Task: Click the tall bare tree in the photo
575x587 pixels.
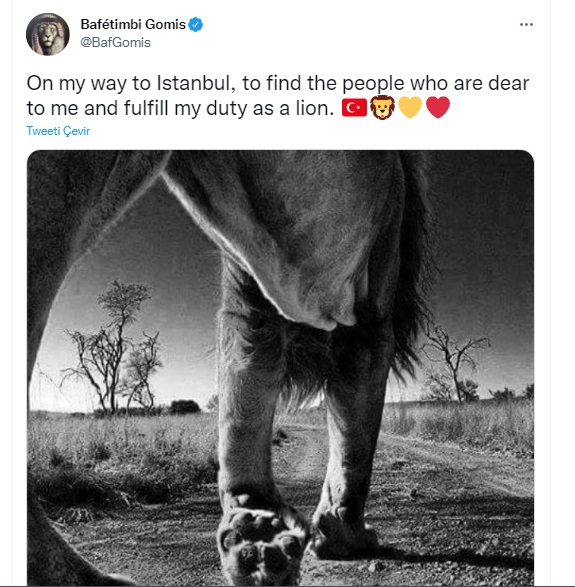Action: (x=112, y=348)
